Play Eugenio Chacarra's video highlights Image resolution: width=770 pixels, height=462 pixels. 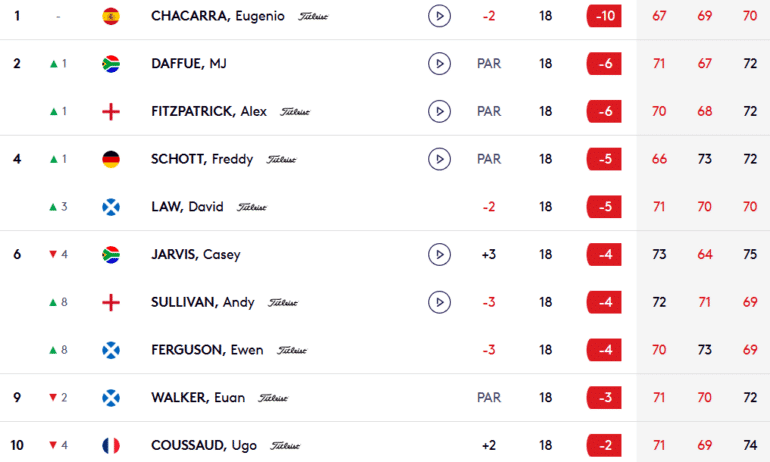click(x=438, y=16)
